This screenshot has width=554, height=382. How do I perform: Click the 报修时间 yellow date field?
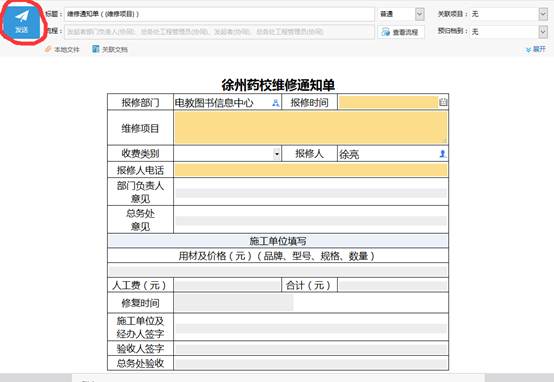[x=388, y=102]
